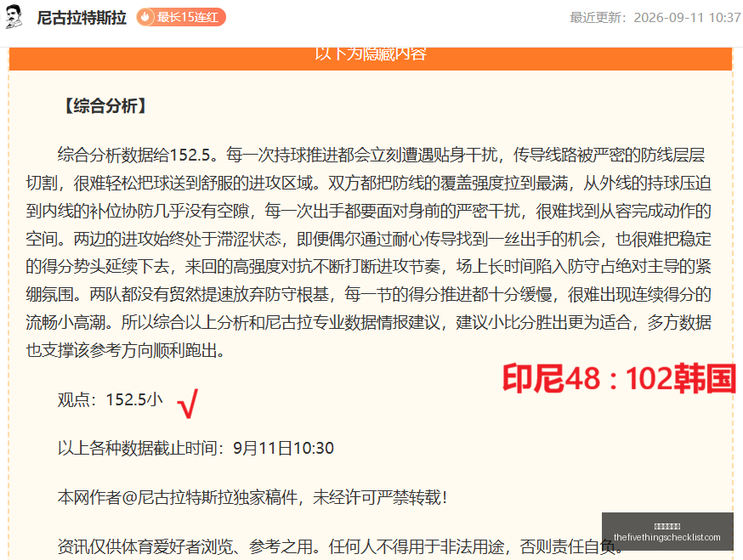The height and width of the screenshot is (560, 743).
Task: Click the orange 以下为隐藏内容 banner
Action: point(371,58)
